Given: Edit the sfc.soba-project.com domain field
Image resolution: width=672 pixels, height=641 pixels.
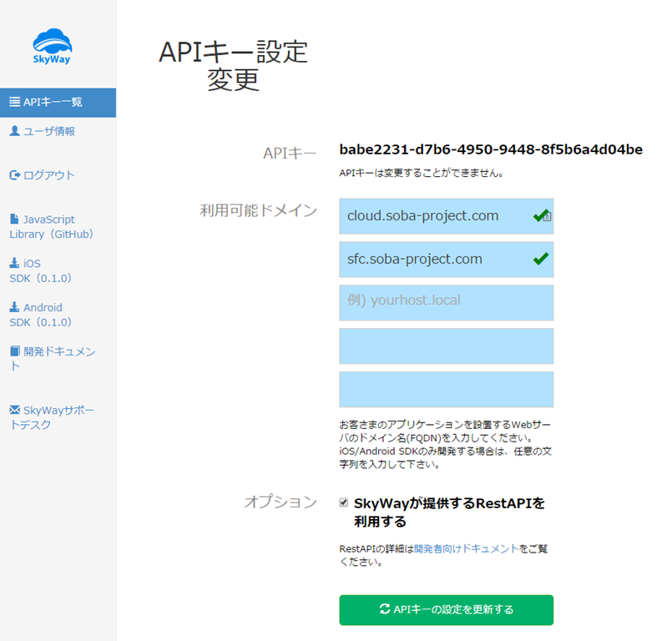Looking at the screenshot, I should [x=446, y=260].
